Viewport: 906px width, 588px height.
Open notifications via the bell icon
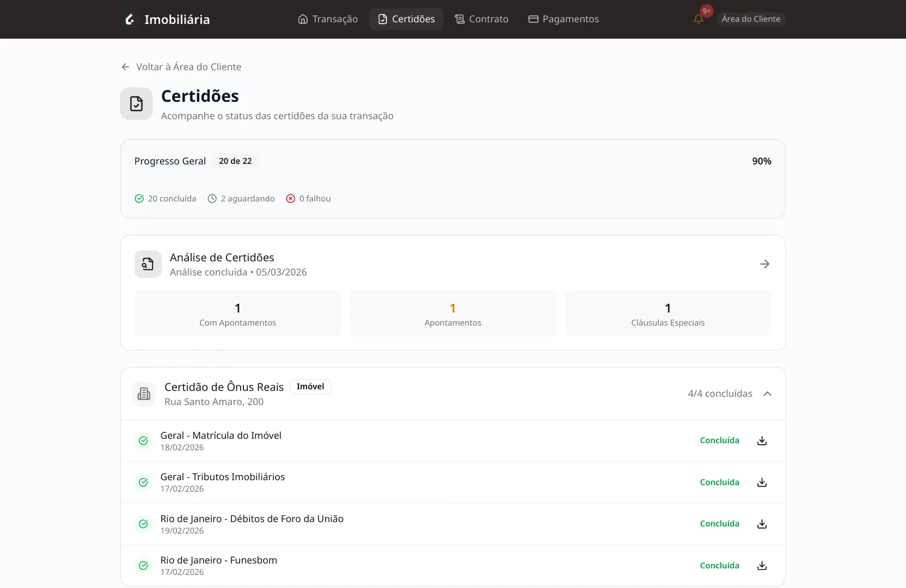click(697, 19)
